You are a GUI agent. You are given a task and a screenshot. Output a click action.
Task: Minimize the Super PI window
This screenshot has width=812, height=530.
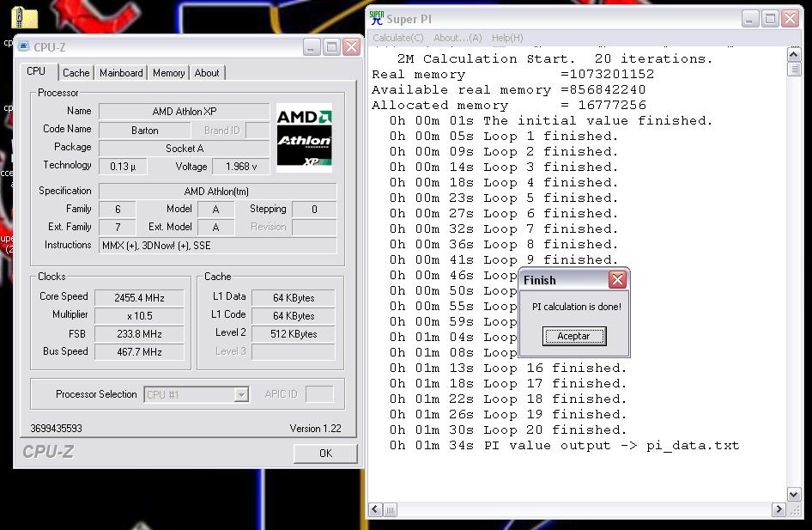(x=749, y=18)
